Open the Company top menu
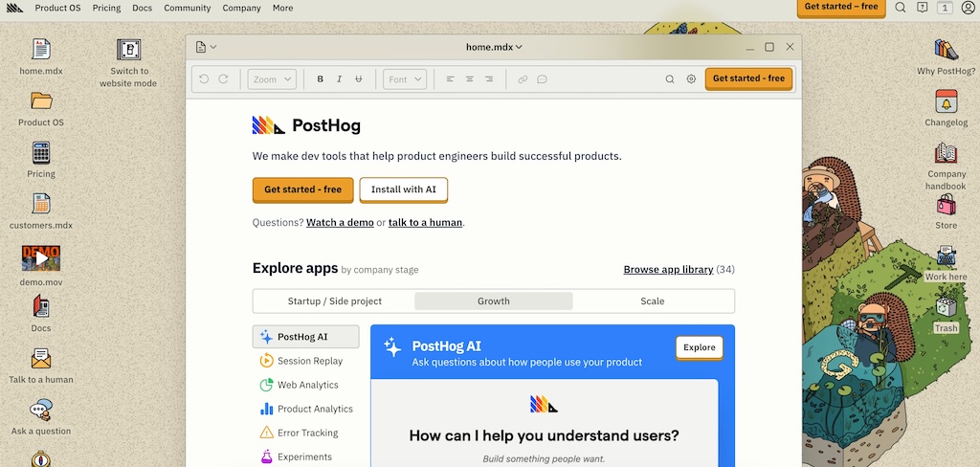 click(241, 8)
